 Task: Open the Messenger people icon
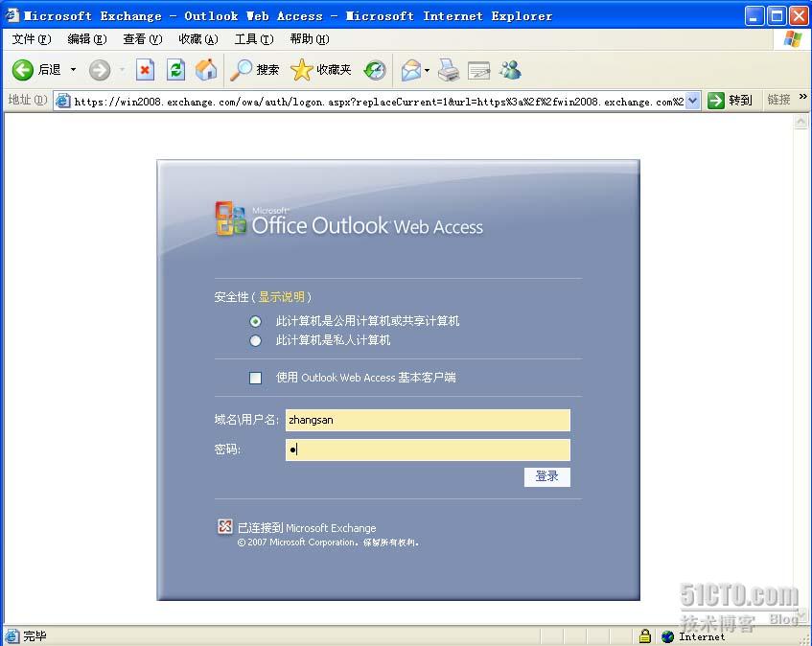tap(510, 70)
